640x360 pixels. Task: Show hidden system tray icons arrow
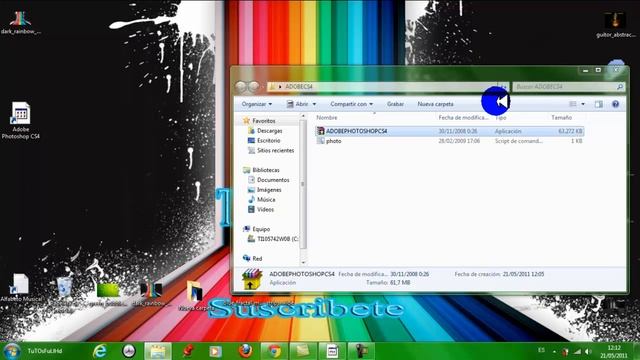coord(554,351)
